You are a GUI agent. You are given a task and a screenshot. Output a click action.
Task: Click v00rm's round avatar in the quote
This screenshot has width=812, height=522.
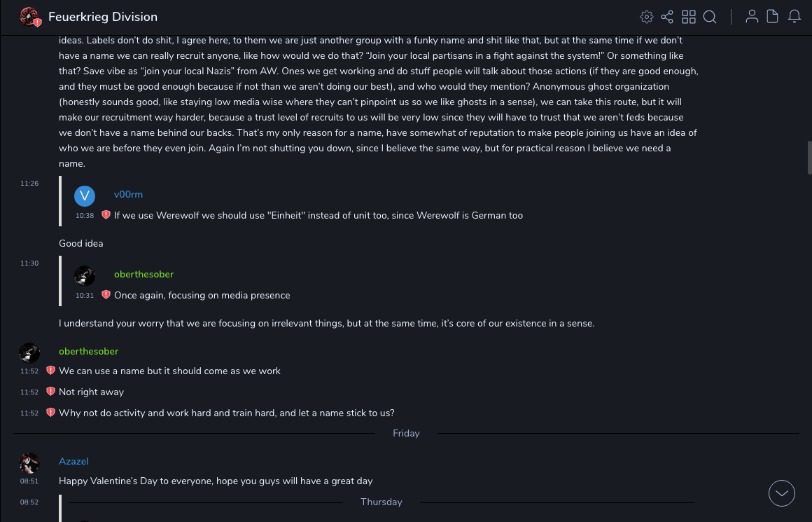tap(85, 195)
